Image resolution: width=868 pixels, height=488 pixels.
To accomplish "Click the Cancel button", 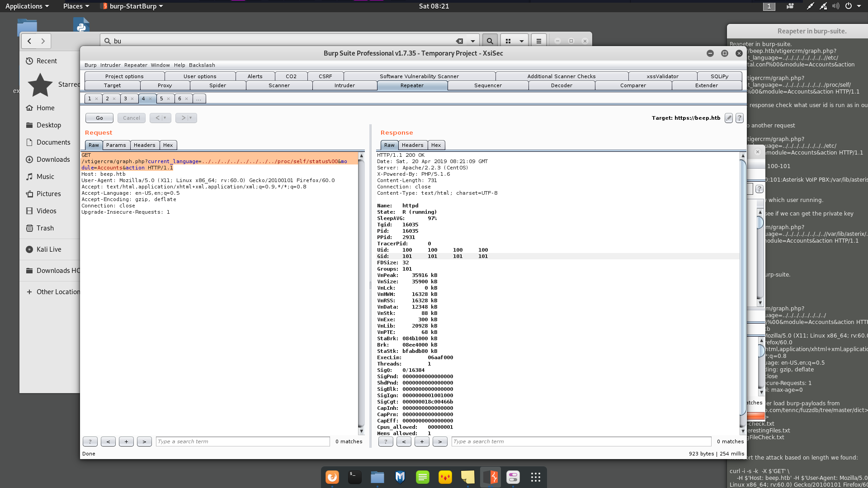I will click(x=132, y=118).
